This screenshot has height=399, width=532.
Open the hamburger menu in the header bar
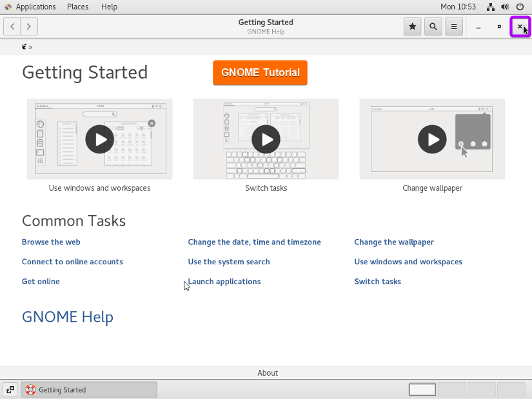coord(454,26)
